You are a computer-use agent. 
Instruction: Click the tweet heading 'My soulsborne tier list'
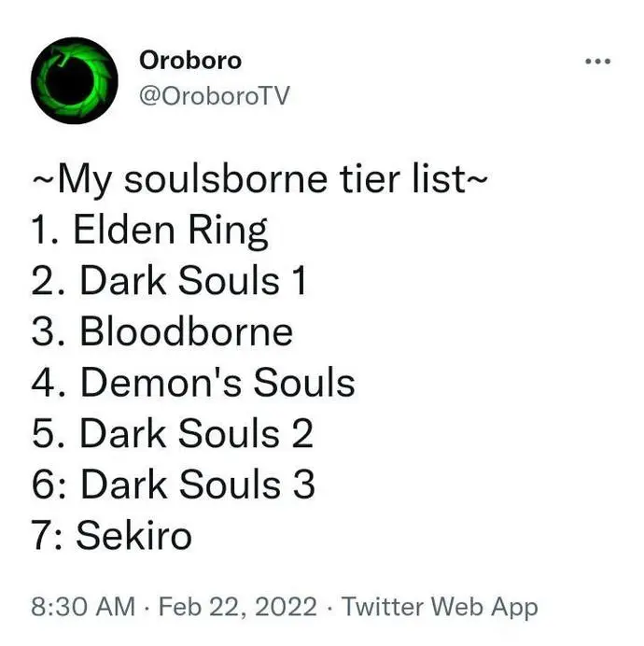coord(259,179)
